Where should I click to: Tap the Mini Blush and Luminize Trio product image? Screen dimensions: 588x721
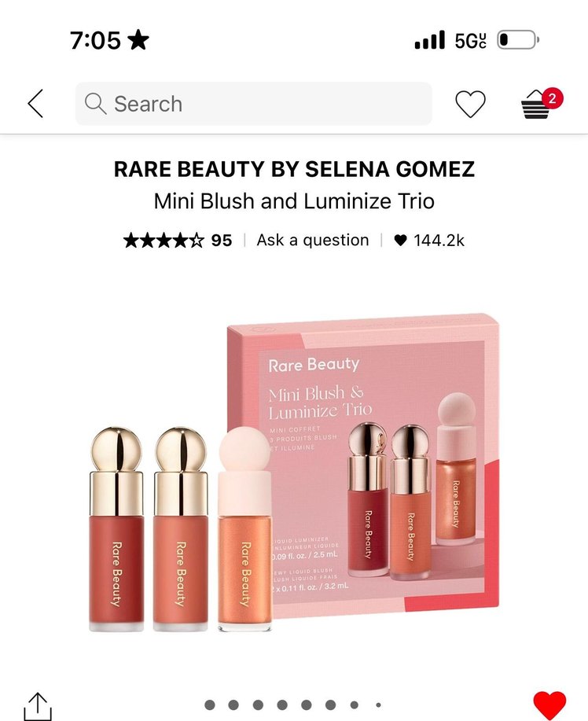pos(294,473)
